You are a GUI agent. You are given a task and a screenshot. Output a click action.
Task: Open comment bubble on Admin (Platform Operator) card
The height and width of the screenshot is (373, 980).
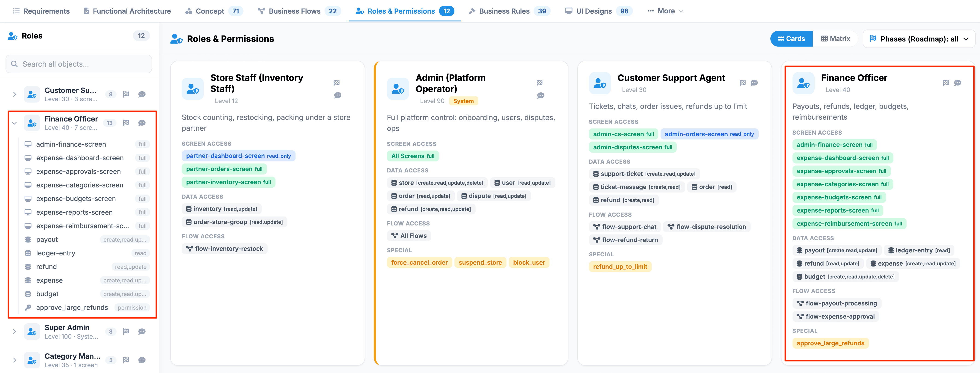[x=541, y=95]
